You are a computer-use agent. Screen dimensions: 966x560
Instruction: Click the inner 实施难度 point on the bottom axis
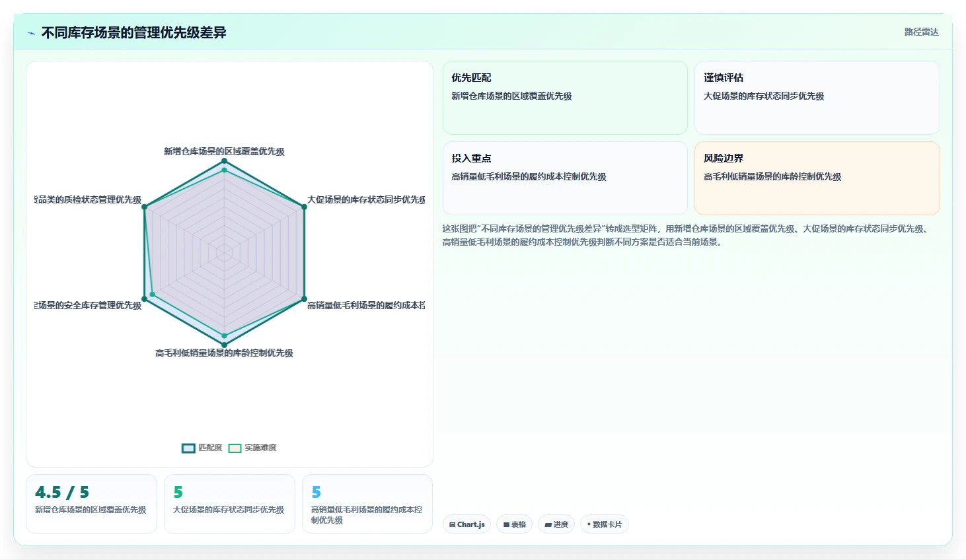(224, 336)
